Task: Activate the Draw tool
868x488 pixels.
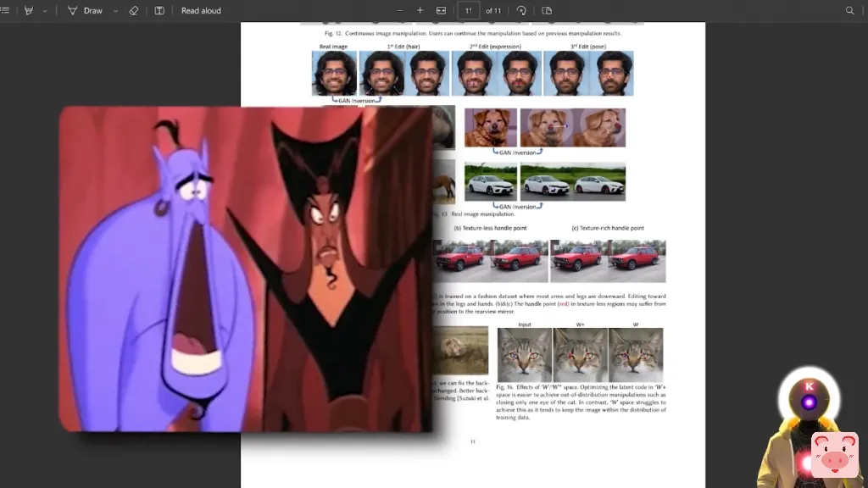Action: pos(86,10)
